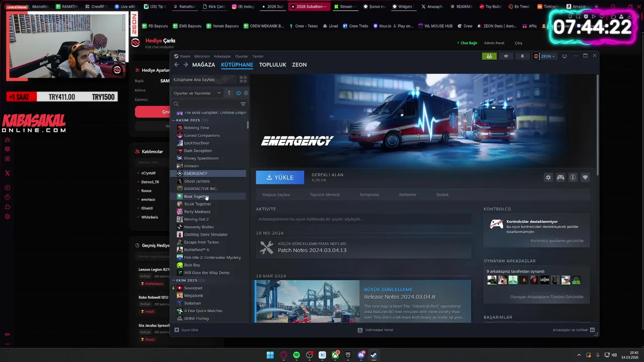Toggle the recent activity clock filter
This screenshot has width=644, height=362.
[238, 93]
